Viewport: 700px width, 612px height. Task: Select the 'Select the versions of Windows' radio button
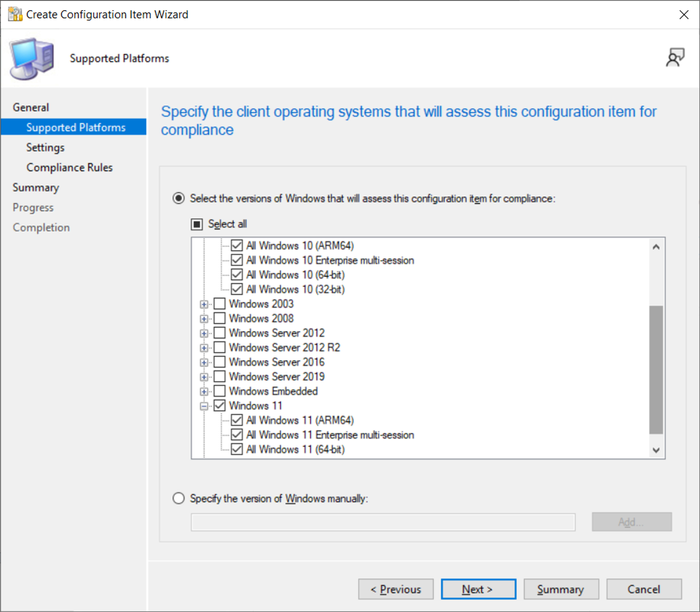coord(179,198)
